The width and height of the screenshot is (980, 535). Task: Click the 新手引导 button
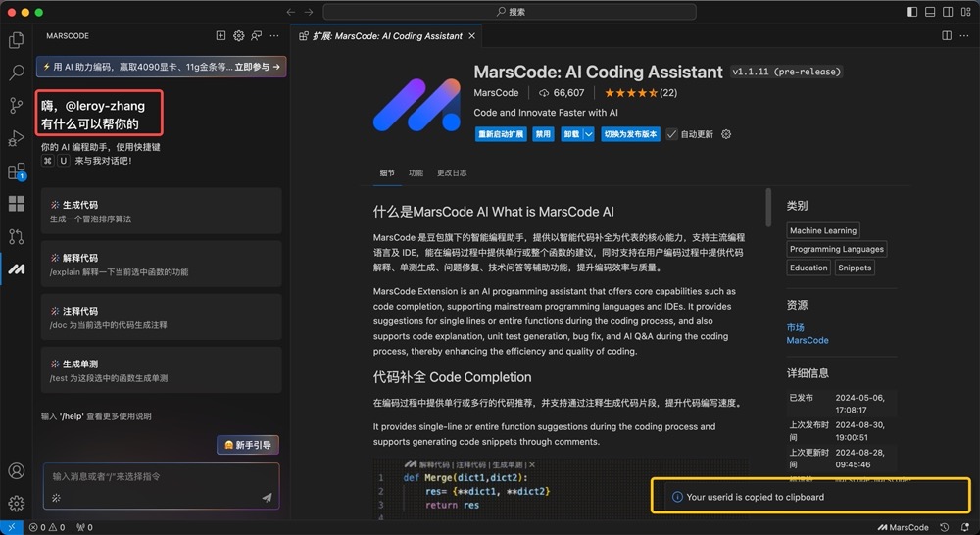pyautogui.click(x=248, y=445)
